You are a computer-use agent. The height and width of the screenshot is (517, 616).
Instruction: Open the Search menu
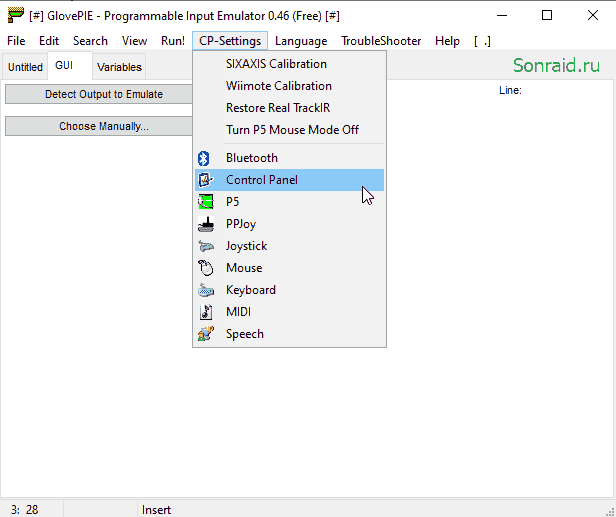click(90, 41)
